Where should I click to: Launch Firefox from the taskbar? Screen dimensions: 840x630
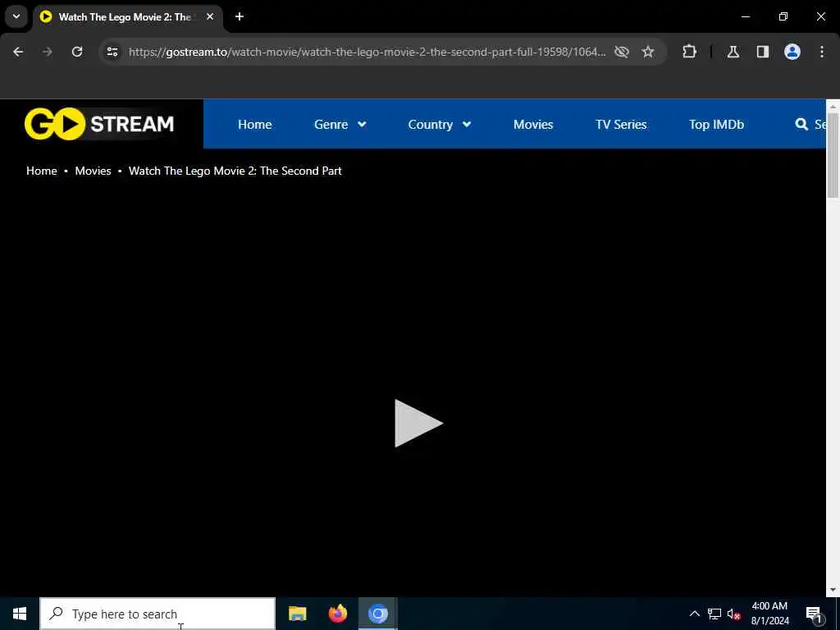click(337, 614)
